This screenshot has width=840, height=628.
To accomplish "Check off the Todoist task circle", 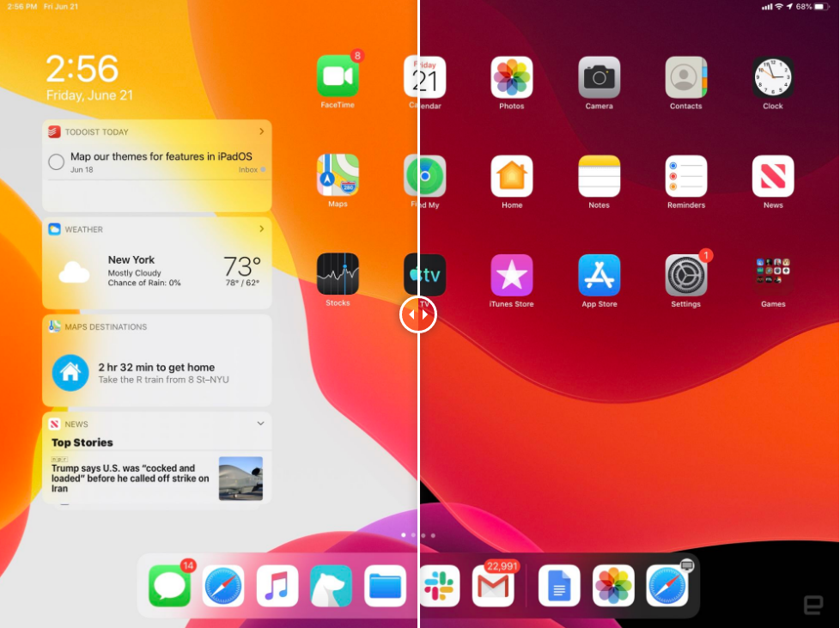I will (56, 162).
